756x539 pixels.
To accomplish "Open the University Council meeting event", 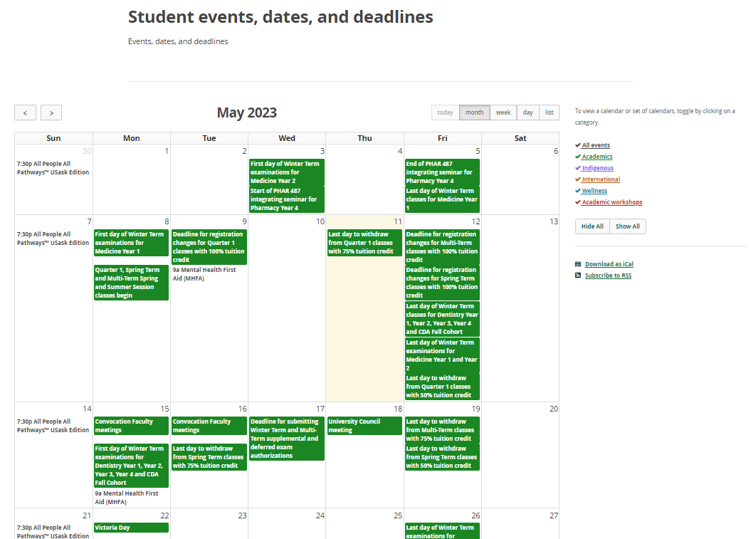I will 364,426.
